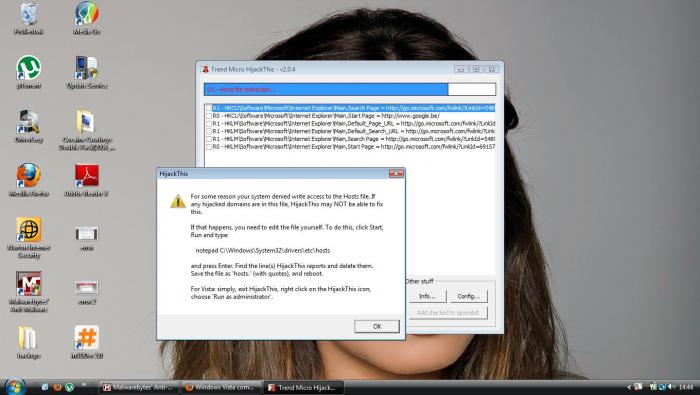Open the Config... button in HijackThis

click(468, 296)
